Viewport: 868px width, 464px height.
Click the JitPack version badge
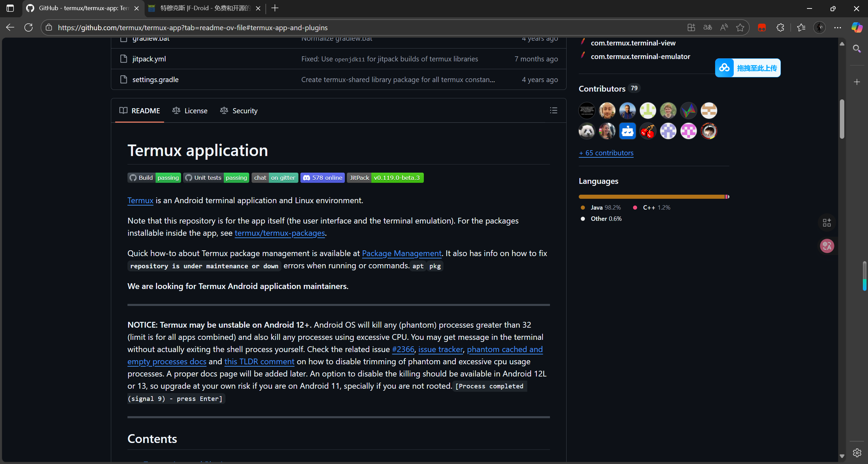pyautogui.click(x=385, y=178)
